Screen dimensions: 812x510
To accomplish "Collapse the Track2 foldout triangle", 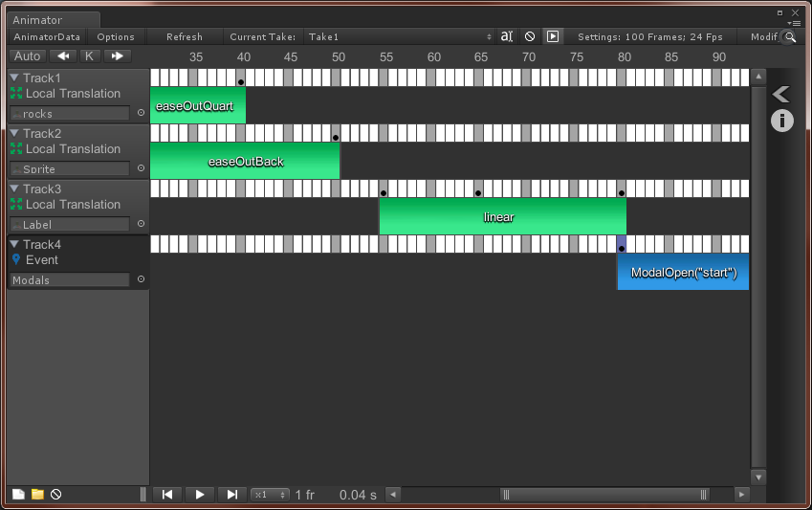I will 14,133.
